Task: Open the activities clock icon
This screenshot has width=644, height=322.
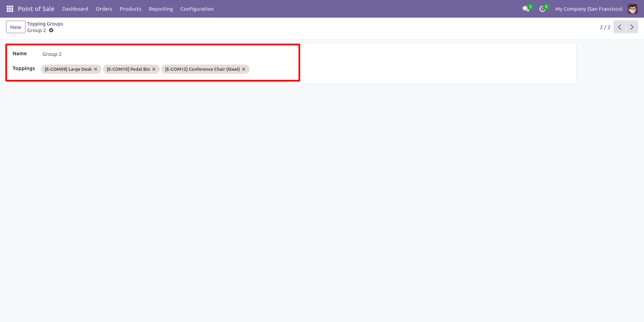Action: (542, 9)
